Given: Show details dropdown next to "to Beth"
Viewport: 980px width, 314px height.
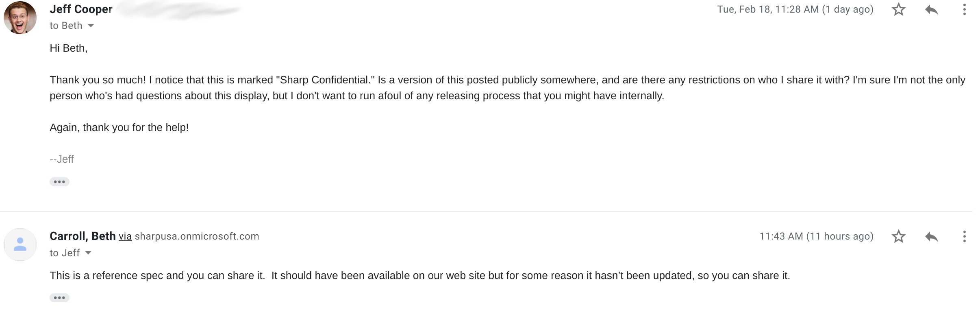Looking at the screenshot, I should tap(91, 26).
